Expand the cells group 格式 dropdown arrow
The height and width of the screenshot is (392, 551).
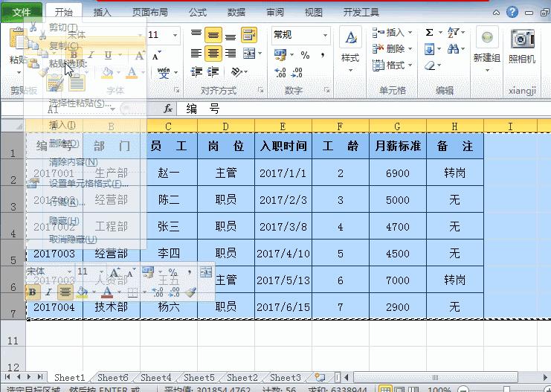click(410, 65)
